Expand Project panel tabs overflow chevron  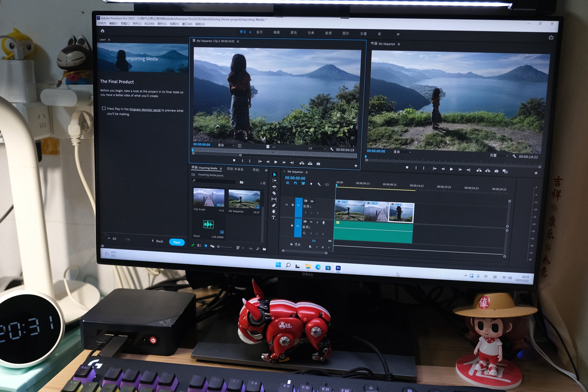point(266,170)
